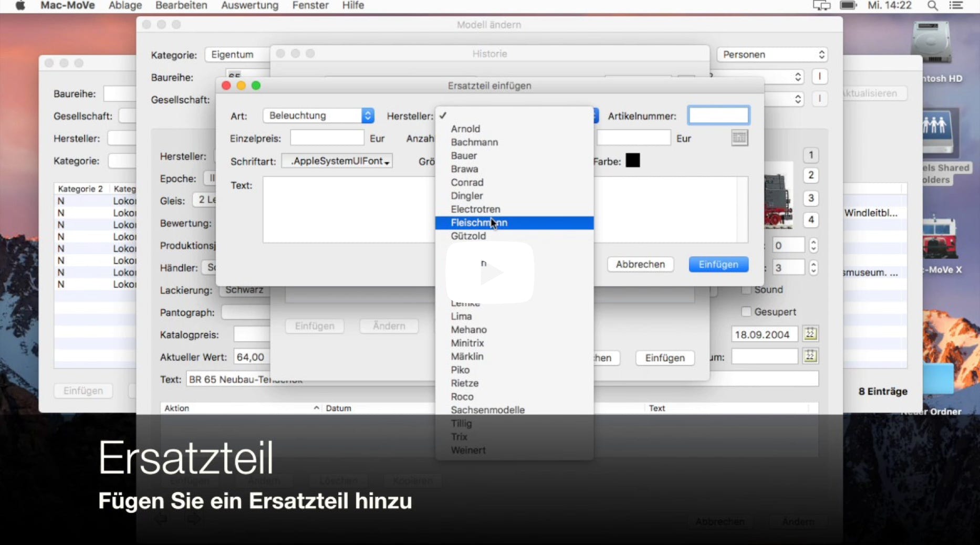Click picture button 4

point(811,219)
